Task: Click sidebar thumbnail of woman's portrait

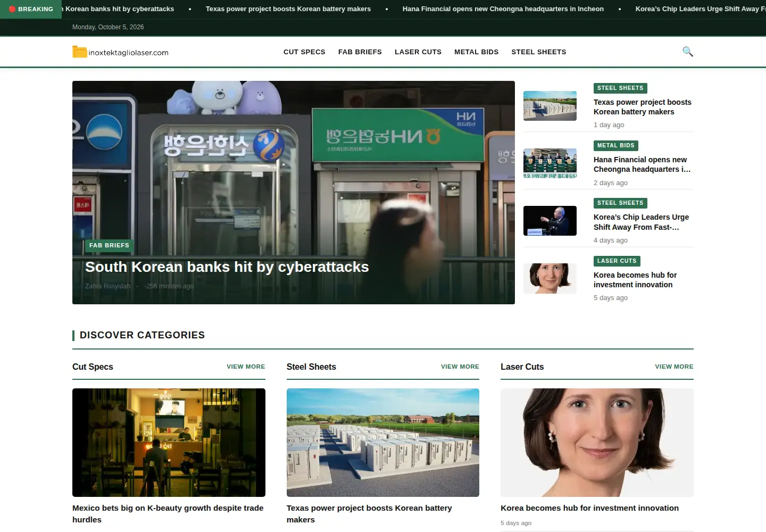Action: coord(550,278)
